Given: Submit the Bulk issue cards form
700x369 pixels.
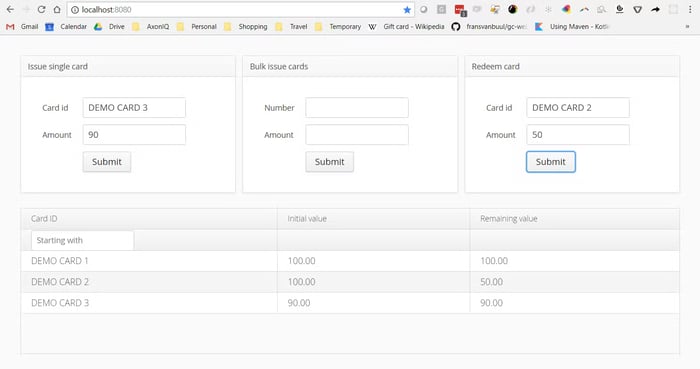Looking at the screenshot, I should click(x=329, y=162).
